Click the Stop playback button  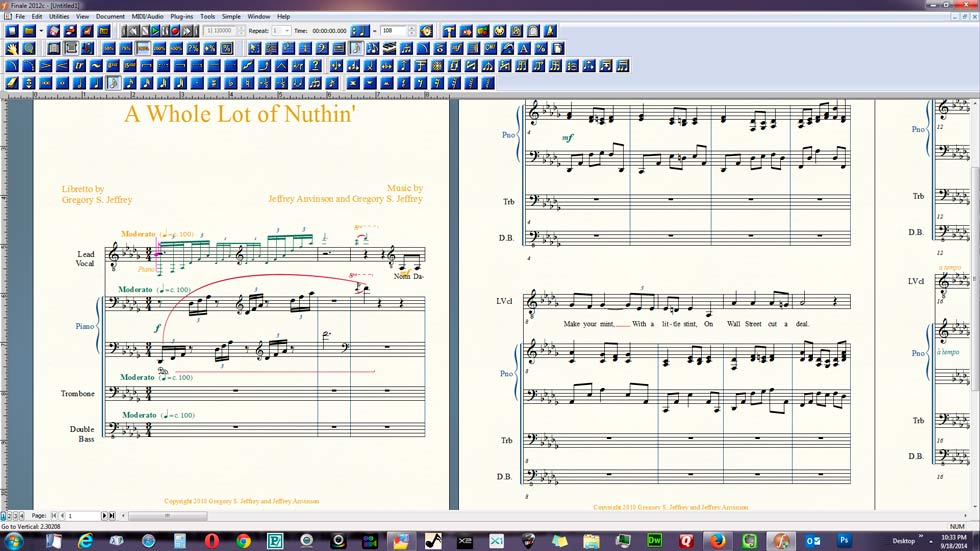point(145,31)
